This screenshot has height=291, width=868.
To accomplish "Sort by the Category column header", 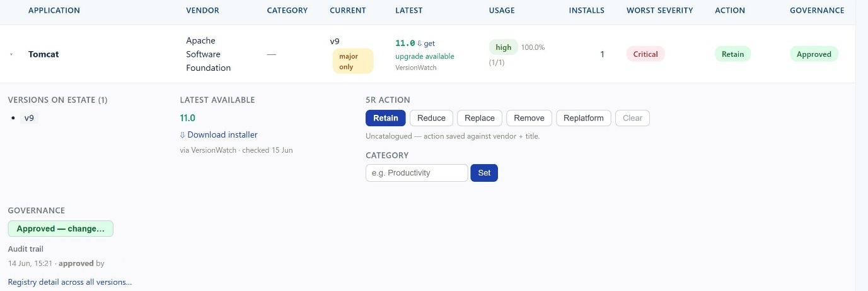I will tap(287, 10).
